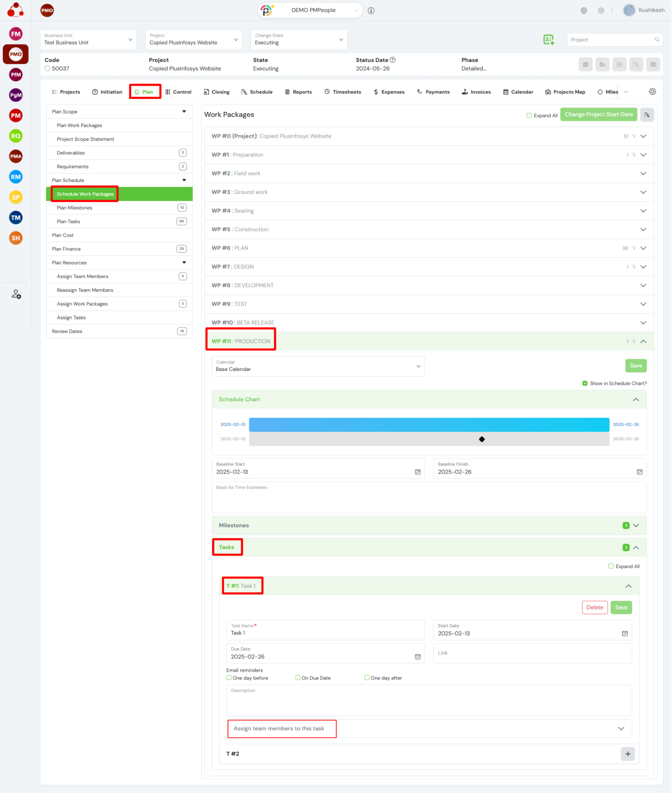This screenshot has width=672, height=793.
Task: Expand WP #6 PLAN work package
Action: pos(643,248)
